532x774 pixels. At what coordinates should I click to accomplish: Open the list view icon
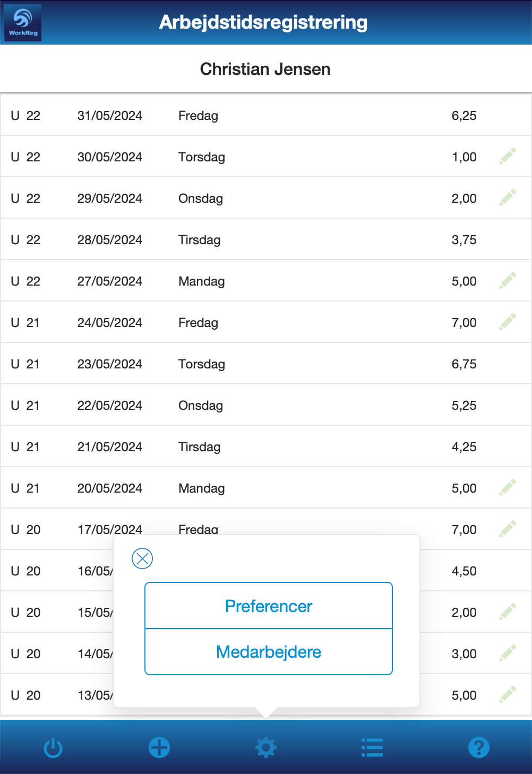point(372,747)
